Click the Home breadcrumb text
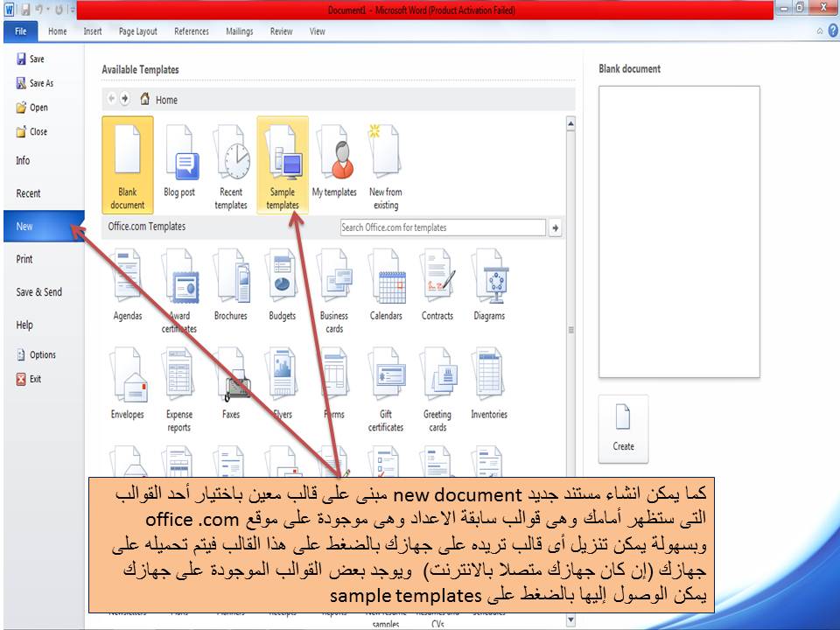 pyautogui.click(x=166, y=100)
